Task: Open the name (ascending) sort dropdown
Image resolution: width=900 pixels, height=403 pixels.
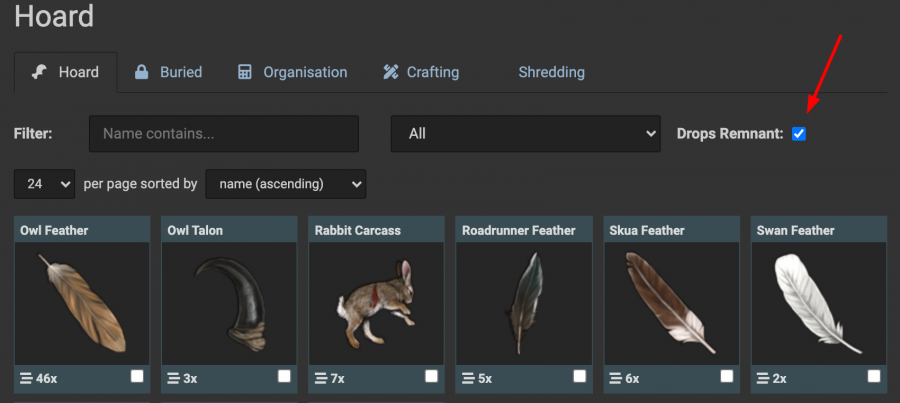Action: point(285,184)
